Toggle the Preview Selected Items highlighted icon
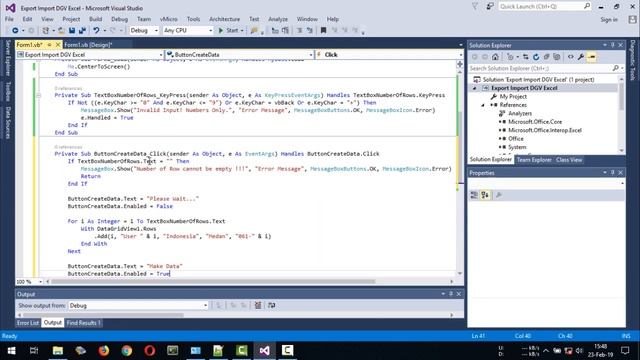 [x=591, y=57]
